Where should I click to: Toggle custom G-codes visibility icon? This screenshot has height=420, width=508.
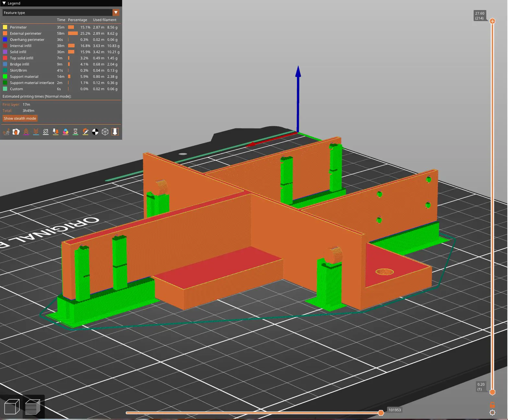click(85, 132)
